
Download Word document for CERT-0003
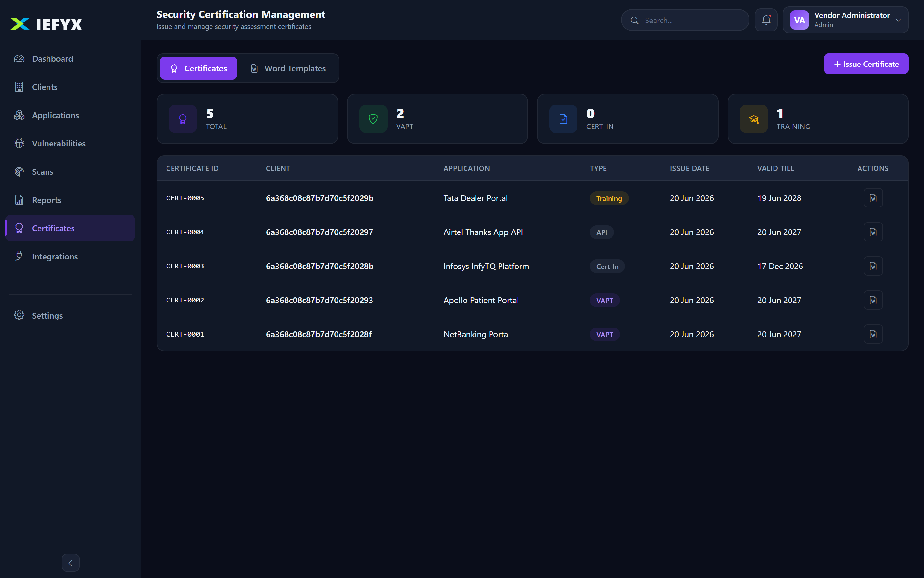873,266
